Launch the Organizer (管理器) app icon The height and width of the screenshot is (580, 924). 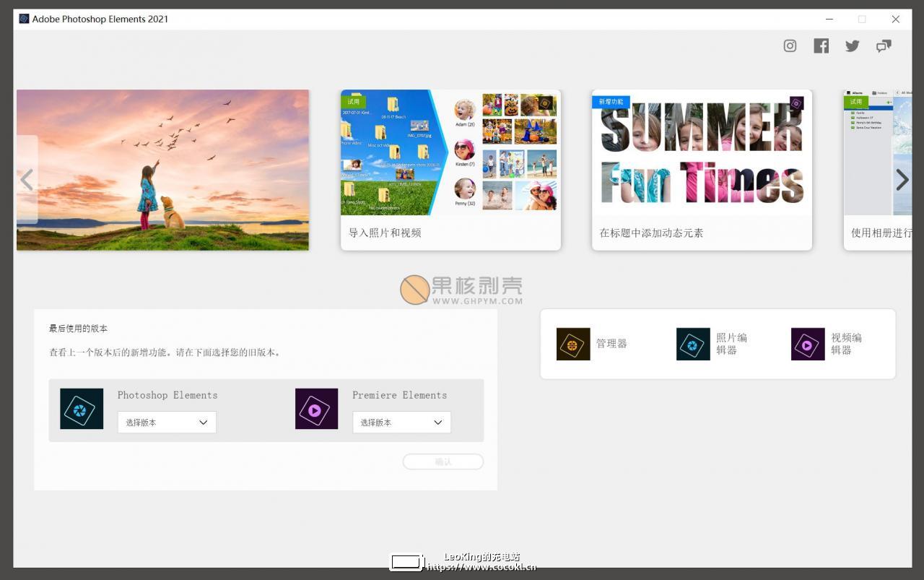coord(573,344)
